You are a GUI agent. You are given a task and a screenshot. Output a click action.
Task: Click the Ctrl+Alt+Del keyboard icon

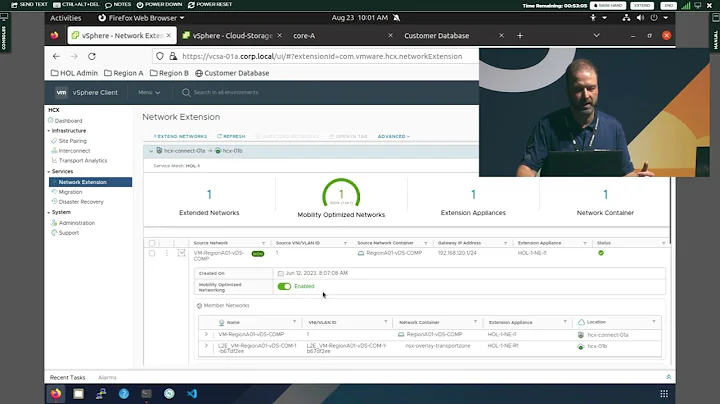pyautogui.click(x=56, y=5)
